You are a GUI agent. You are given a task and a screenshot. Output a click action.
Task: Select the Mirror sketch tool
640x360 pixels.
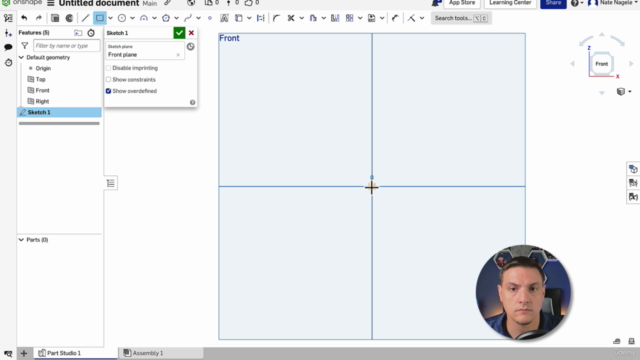coord(335,18)
